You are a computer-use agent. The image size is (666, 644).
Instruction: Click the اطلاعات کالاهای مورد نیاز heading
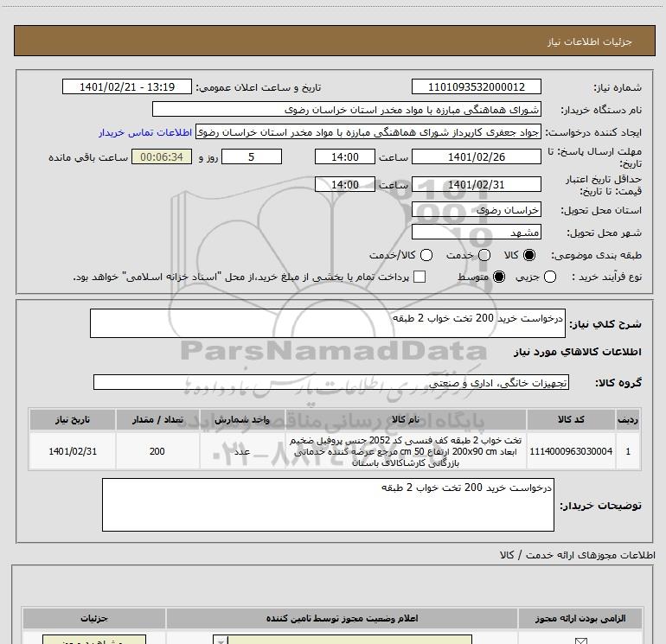coord(577,352)
